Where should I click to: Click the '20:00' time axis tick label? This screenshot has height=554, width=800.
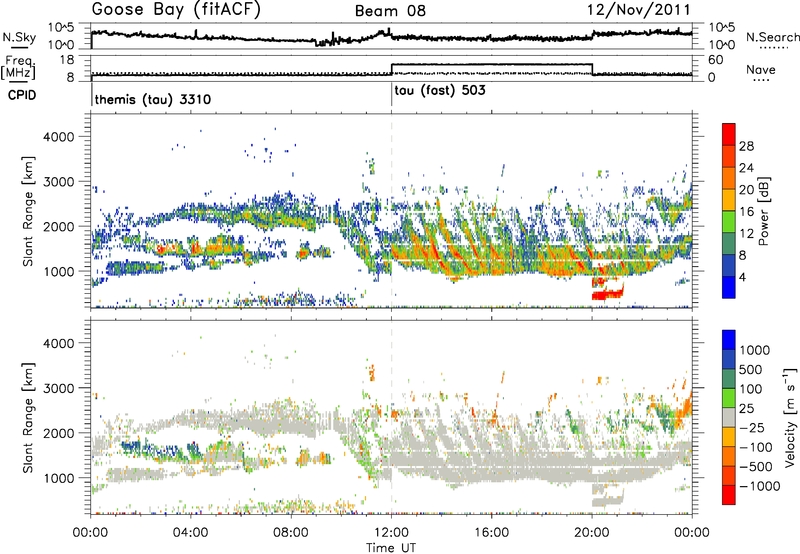pyautogui.click(x=592, y=533)
